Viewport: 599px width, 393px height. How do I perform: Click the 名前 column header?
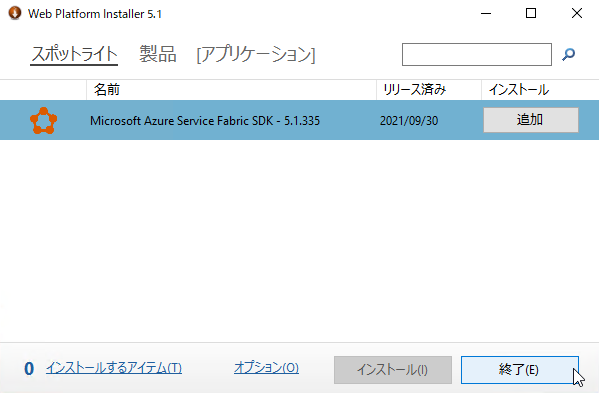tap(231, 90)
